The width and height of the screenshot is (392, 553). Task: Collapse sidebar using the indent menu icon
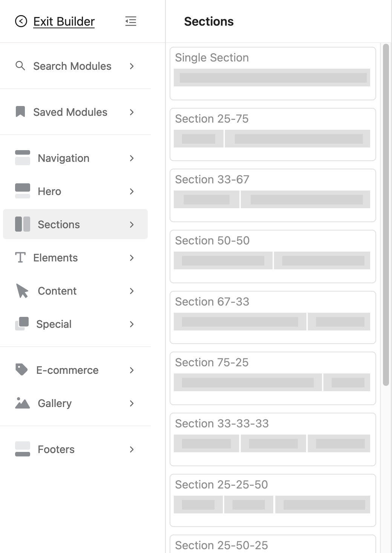click(131, 22)
